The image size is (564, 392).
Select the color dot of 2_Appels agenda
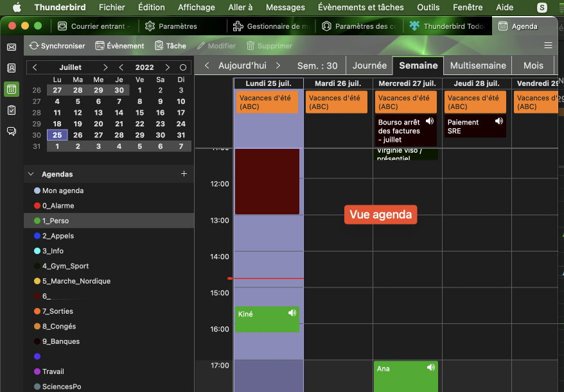(37, 236)
